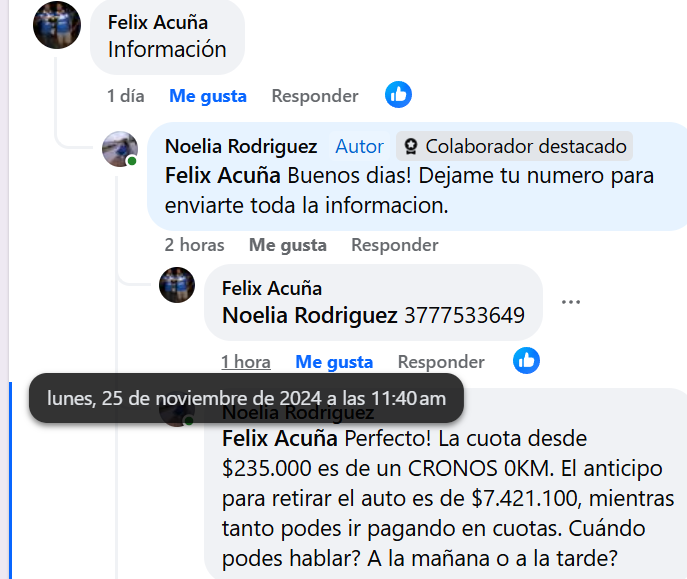Open the 2 horas timestamp

click(194, 245)
